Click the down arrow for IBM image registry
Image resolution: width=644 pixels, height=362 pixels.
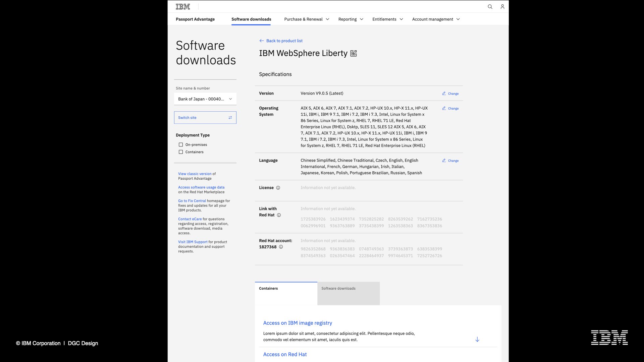(x=477, y=340)
